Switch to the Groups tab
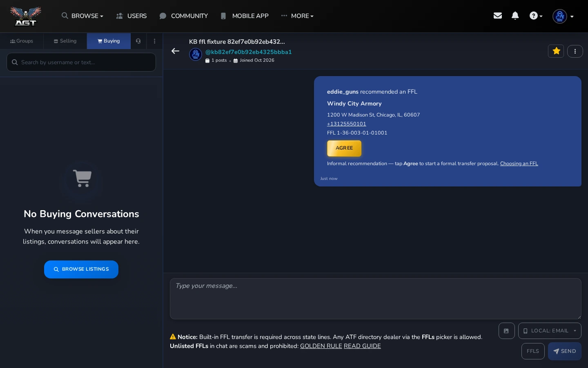Image resolution: width=588 pixels, height=368 pixels. click(22, 41)
